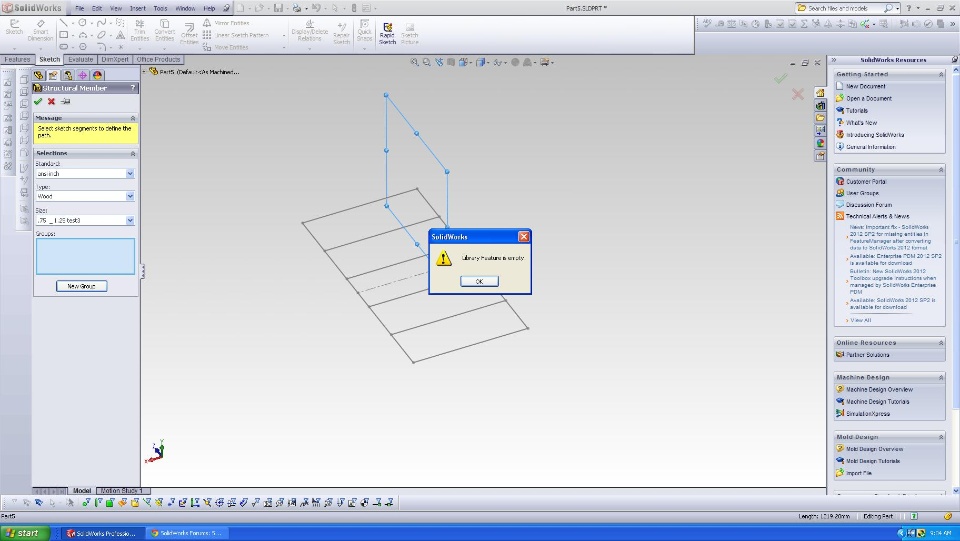
Task: Click the Customer Portal link
Action: (x=866, y=182)
